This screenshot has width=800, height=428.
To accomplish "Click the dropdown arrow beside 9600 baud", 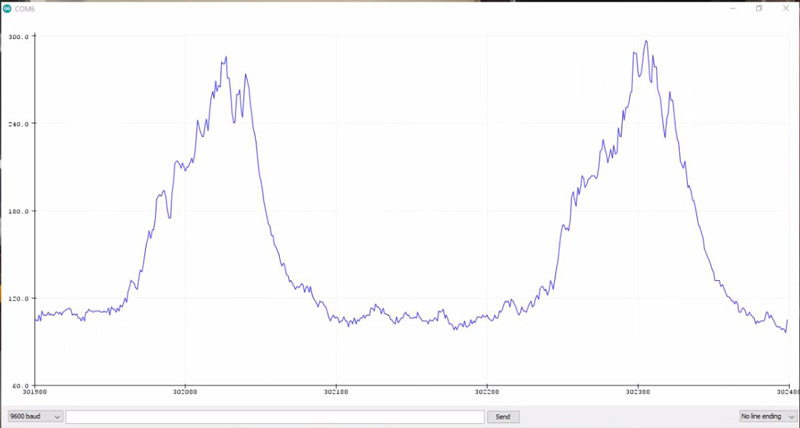I will coord(56,416).
